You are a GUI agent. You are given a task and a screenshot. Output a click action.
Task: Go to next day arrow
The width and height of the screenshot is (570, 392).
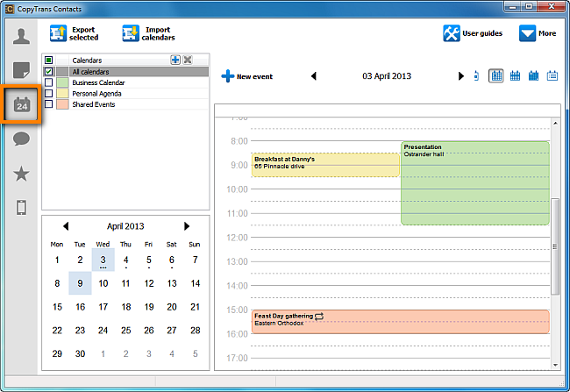461,76
